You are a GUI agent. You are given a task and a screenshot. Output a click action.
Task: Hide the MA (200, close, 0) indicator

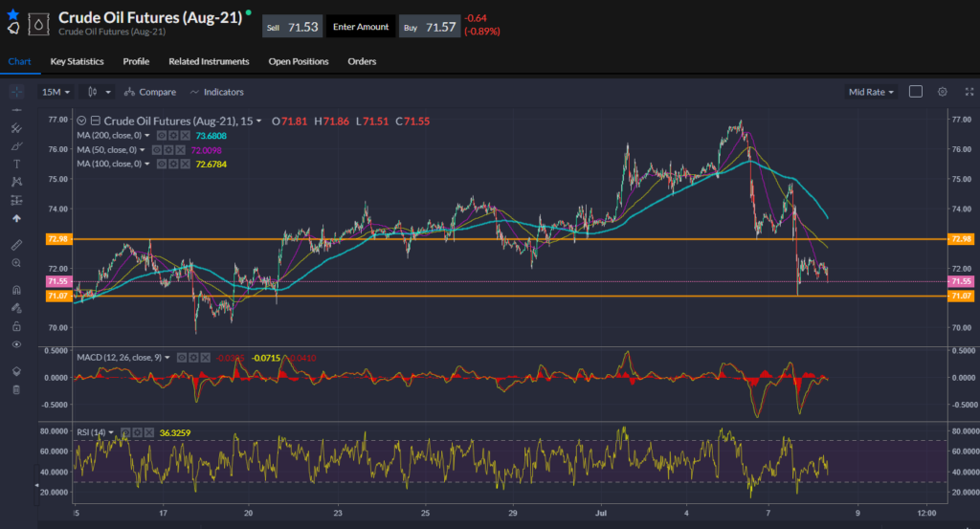pyautogui.click(x=161, y=136)
